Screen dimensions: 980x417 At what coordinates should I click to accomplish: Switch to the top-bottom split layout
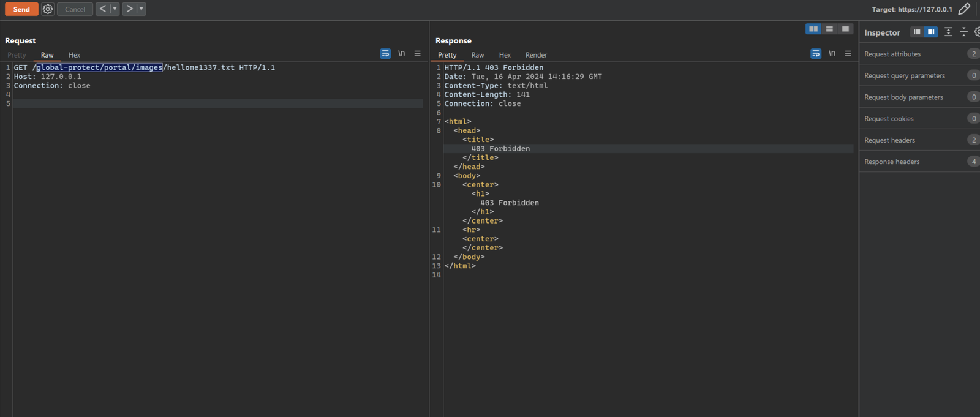pyautogui.click(x=829, y=29)
